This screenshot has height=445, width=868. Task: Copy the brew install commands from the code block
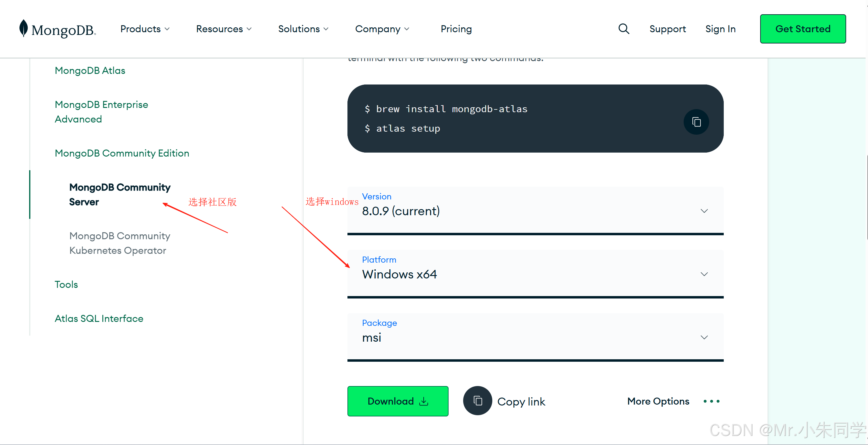(x=696, y=122)
